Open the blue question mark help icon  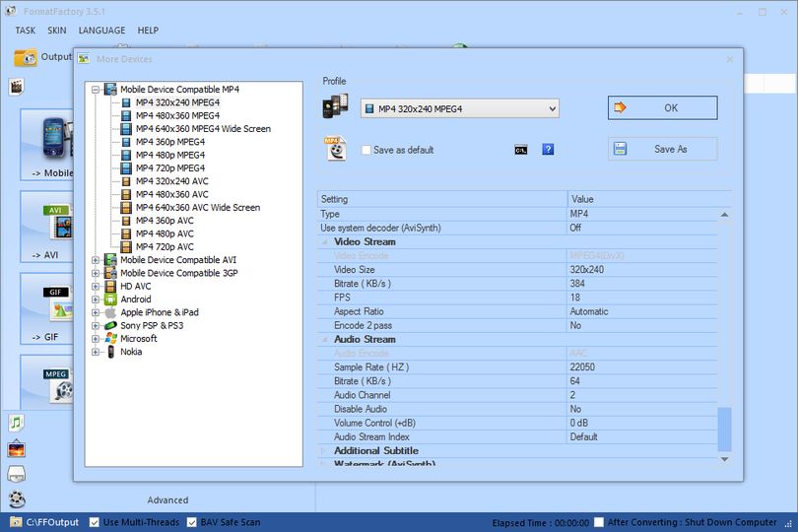(548, 149)
